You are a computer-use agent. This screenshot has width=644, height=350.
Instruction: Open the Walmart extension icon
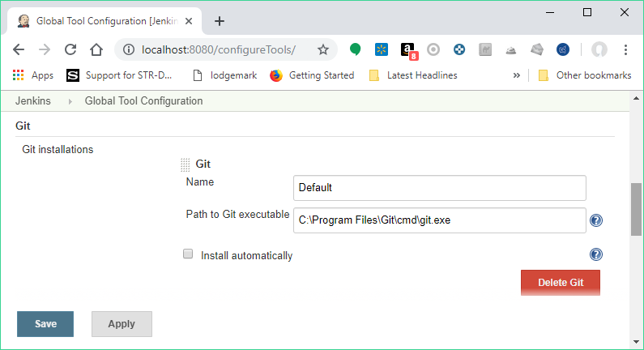click(382, 49)
